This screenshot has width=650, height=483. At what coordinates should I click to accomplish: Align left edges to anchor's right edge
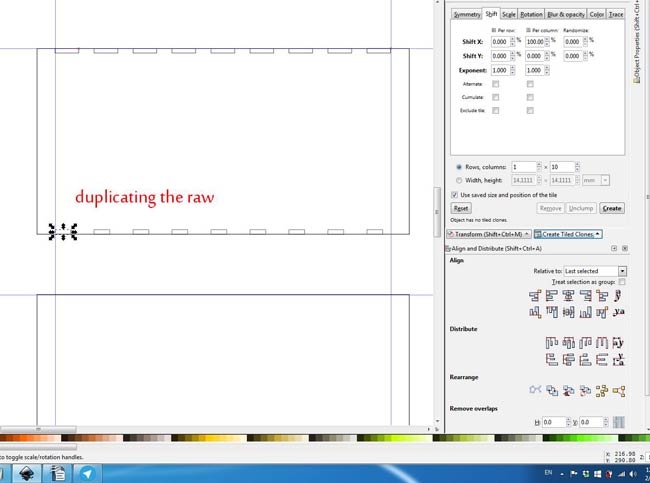[602, 296]
